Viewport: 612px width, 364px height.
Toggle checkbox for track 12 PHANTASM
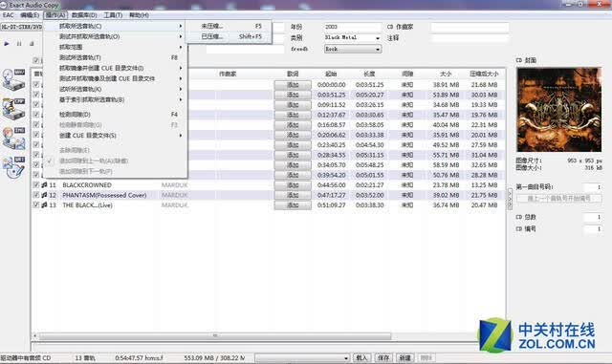pos(36,195)
